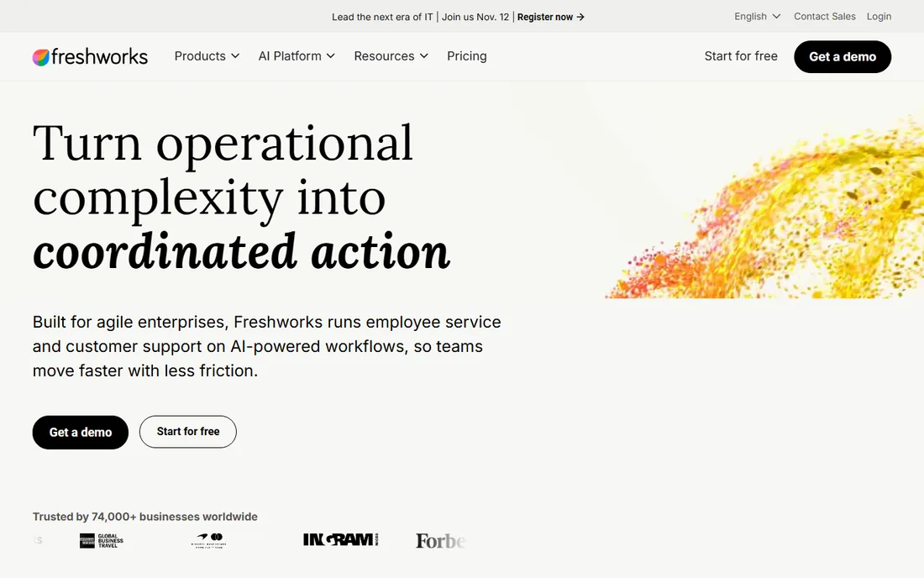Image resolution: width=924 pixels, height=578 pixels.
Task: Click "Lead the next era of IT" banner text
Action: 382,17
